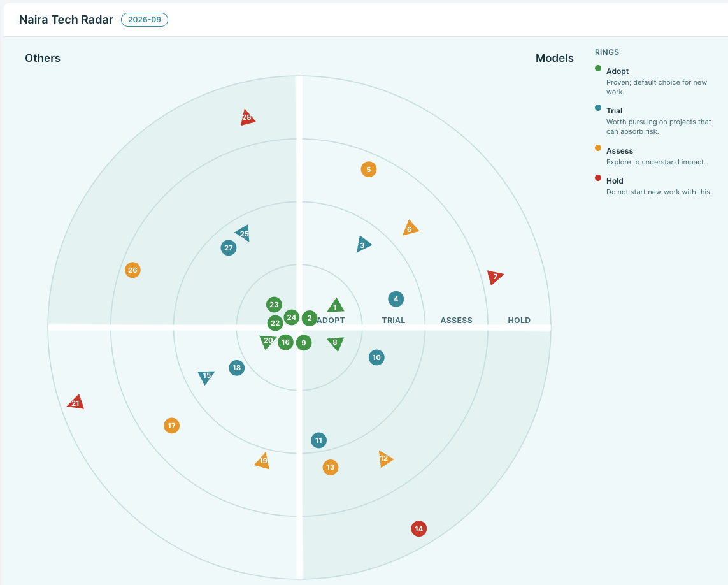Click orange circle blip 13

coord(331,467)
